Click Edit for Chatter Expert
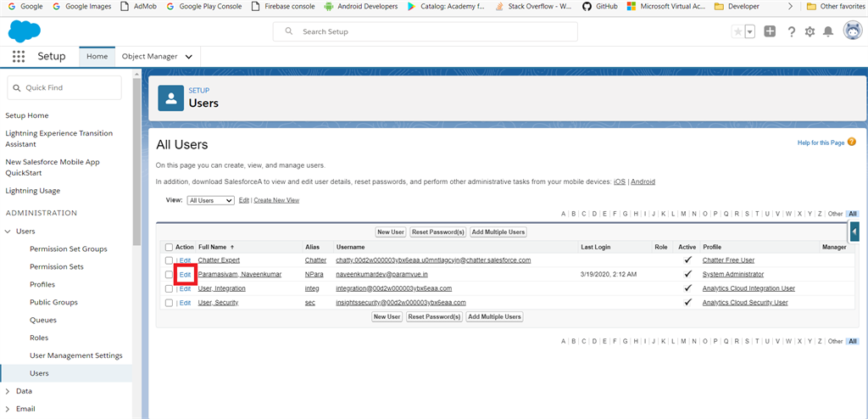 (x=185, y=260)
